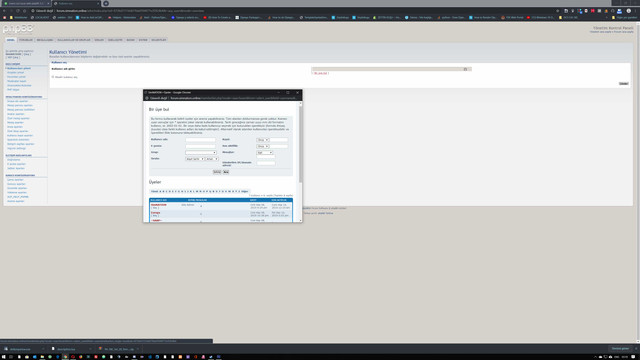Click the SON AKTİFLİK column header
640x360 pixels.
(279, 200)
